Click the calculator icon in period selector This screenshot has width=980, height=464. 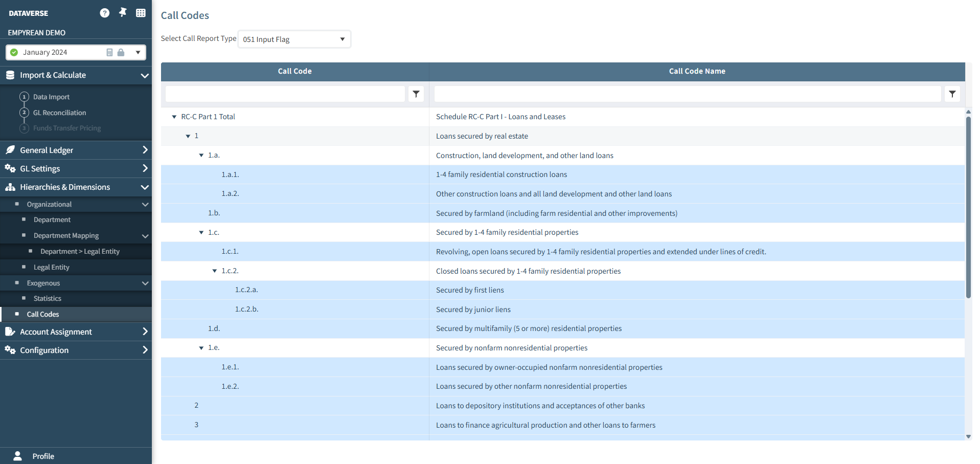[x=109, y=52]
